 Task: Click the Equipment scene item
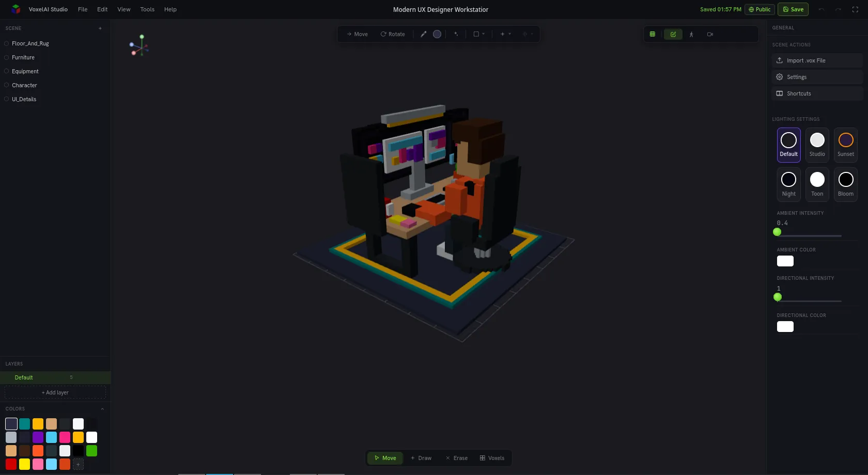click(25, 71)
